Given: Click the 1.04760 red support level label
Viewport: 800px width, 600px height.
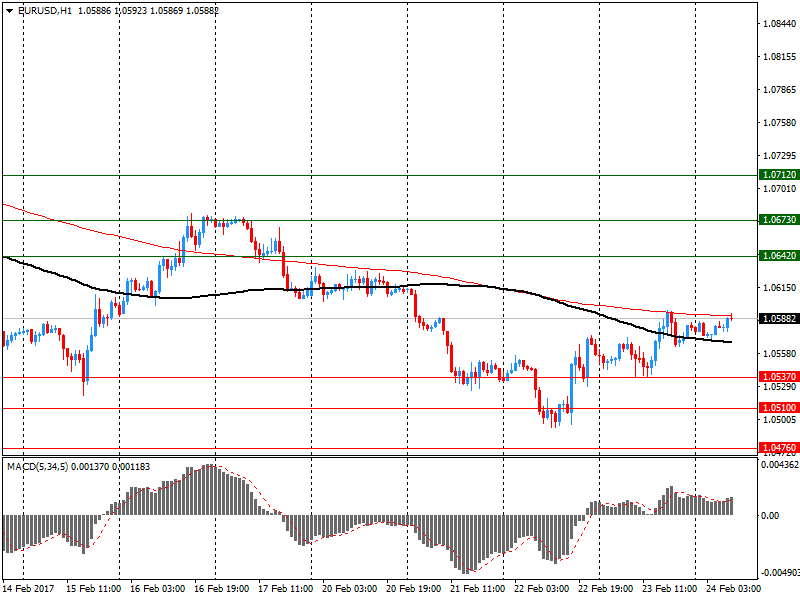Looking at the screenshot, I should click(779, 447).
